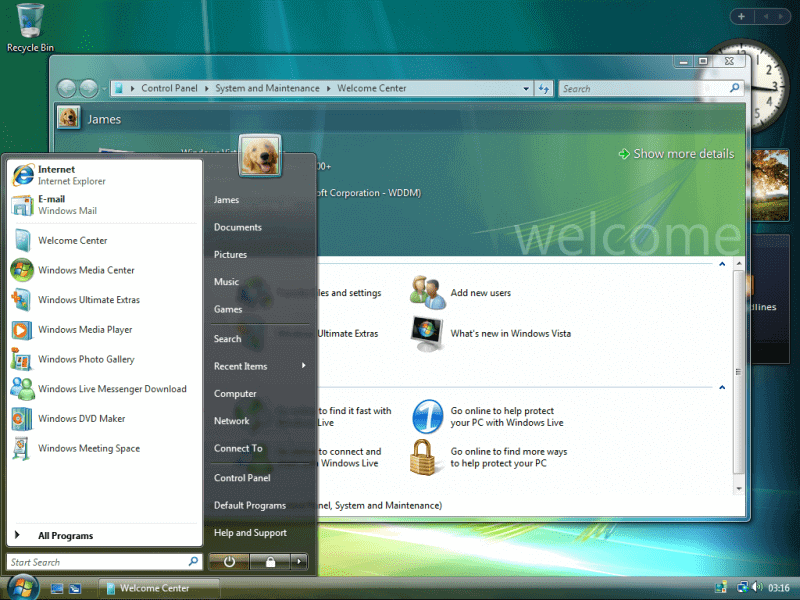800x600 pixels.
Task: Click the Start orb button
Action: point(22,587)
